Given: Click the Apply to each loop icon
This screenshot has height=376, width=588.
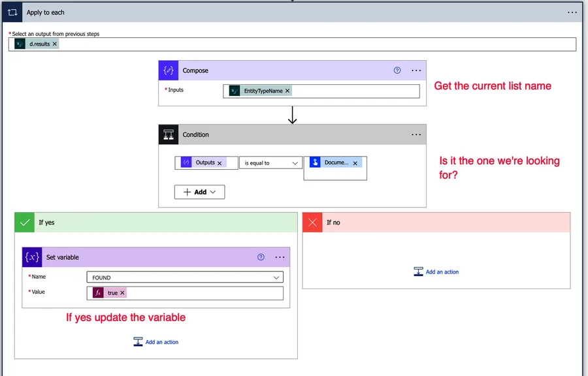Looking at the screenshot, I should point(12,12).
